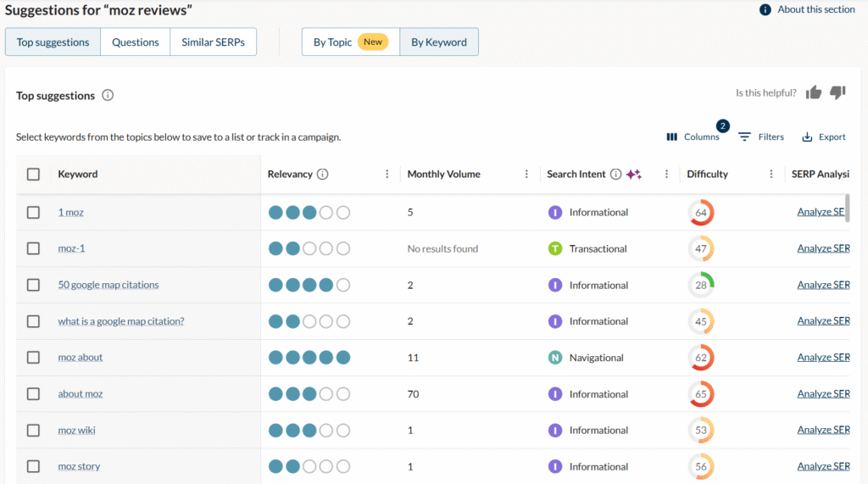The image size is (868, 484).
Task: Select 50 google map citations checkbox
Action: click(33, 285)
